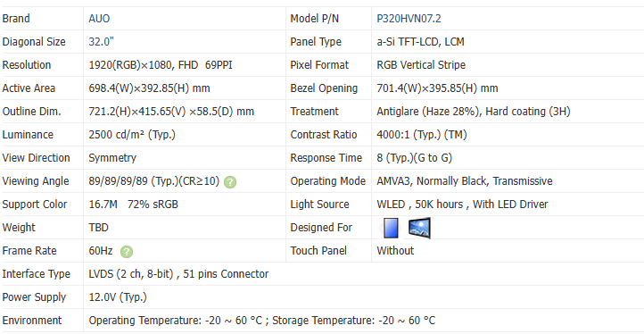Click the 2500 cd/m² luminance value
This screenshot has height=334, width=644.
click(x=132, y=135)
